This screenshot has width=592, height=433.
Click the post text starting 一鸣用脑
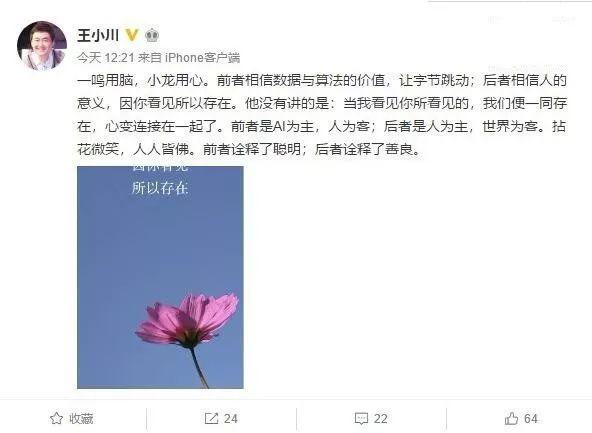point(322,115)
